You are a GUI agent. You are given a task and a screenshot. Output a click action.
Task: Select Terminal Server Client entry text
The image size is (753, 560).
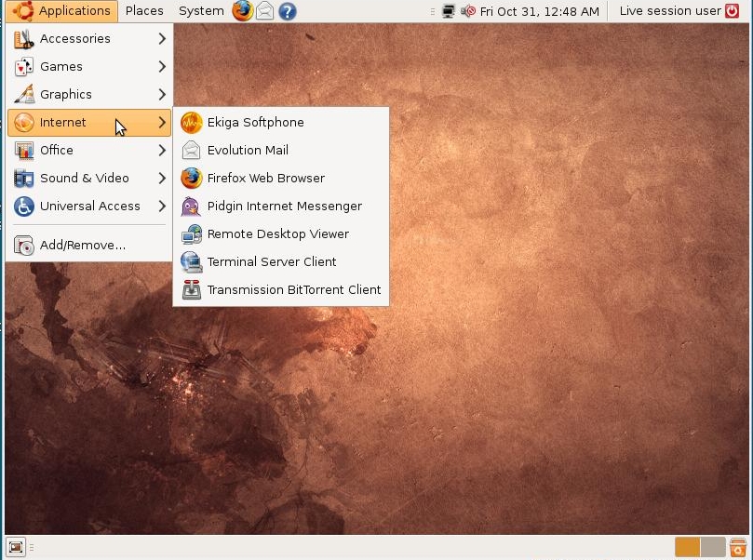(272, 262)
